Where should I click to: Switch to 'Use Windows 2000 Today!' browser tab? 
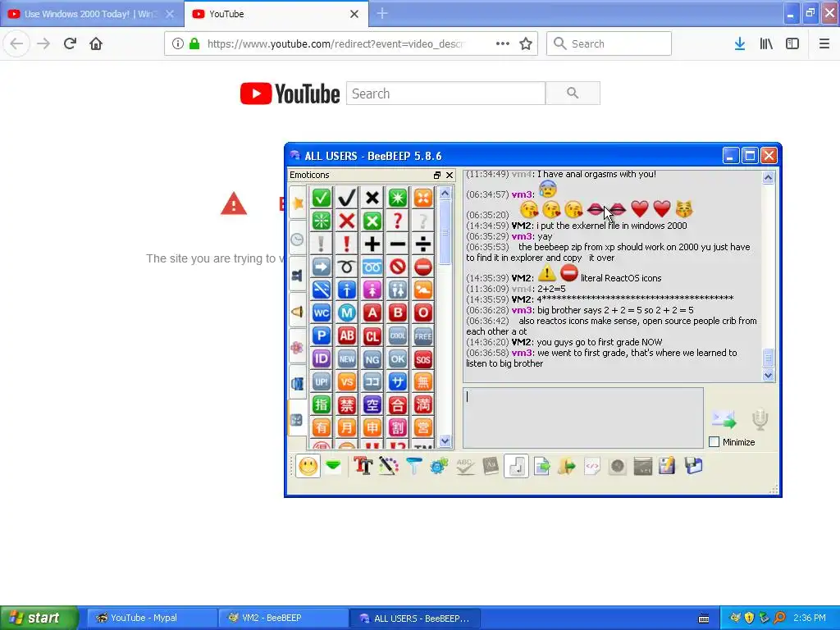click(x=92, y=14)
